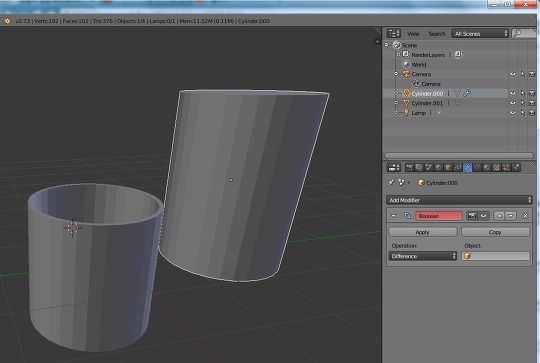Click the RenderLayers icon in Outliner
This screenshot has width=540, height=363.
[x=406, y=54]
